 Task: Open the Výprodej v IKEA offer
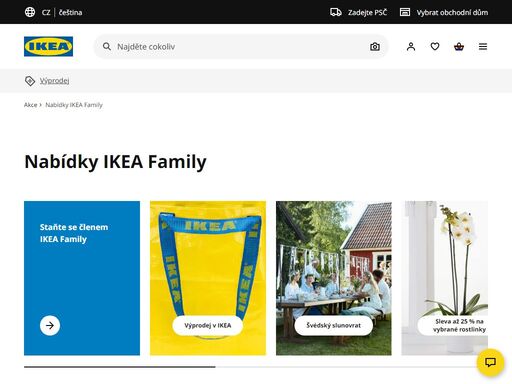pyautogui.click(x=208, y=325)
